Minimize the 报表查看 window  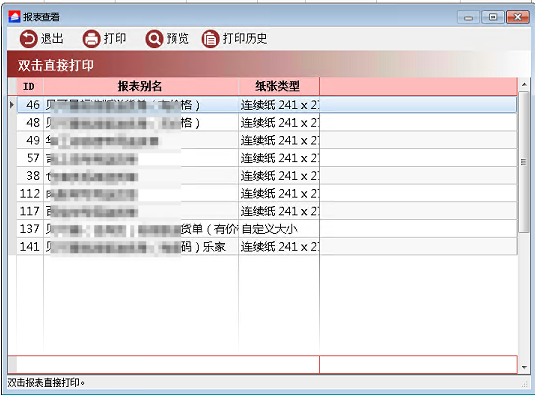click(x=468, y=17)
